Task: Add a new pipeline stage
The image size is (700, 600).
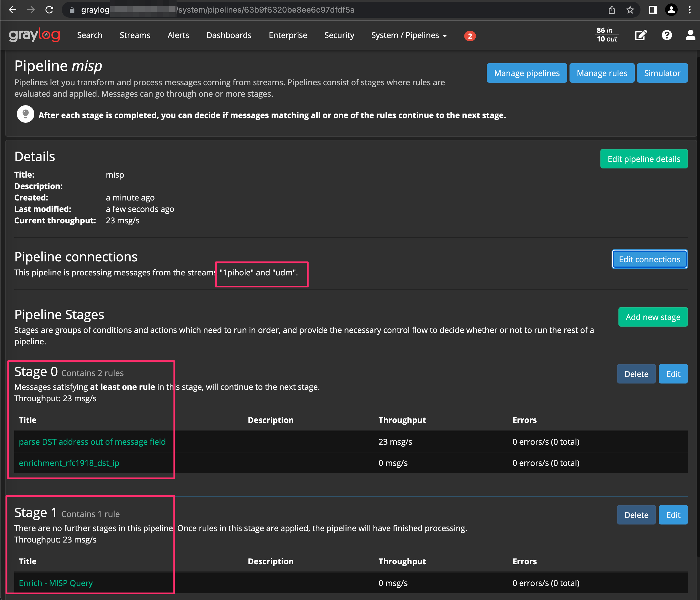Action: point(653,317)
